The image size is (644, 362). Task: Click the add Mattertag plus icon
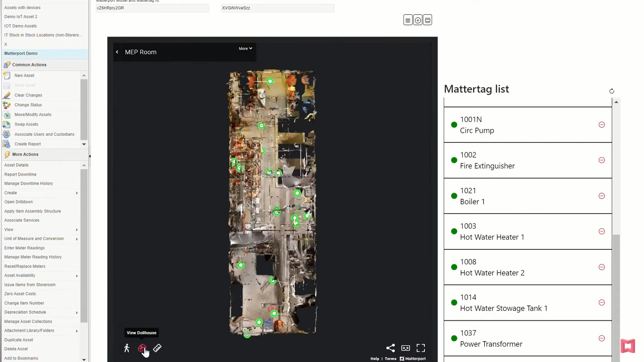pyautogui.click(x=418, y=20)
